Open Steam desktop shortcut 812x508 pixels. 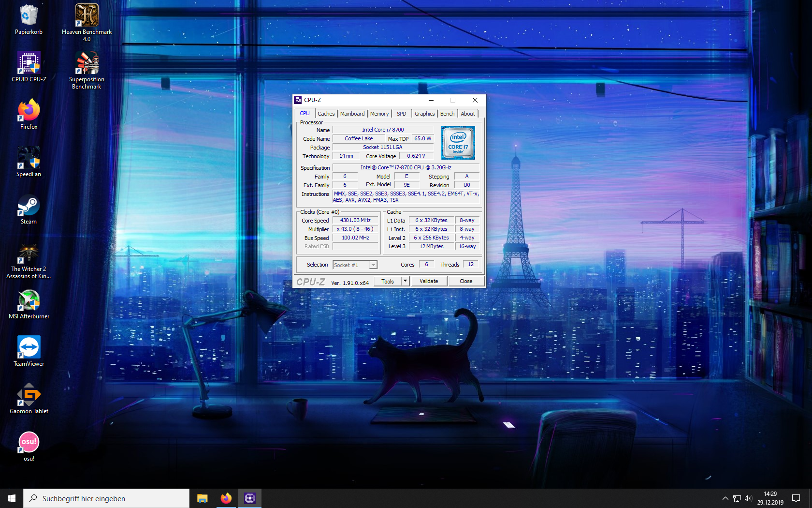(29, 209)
